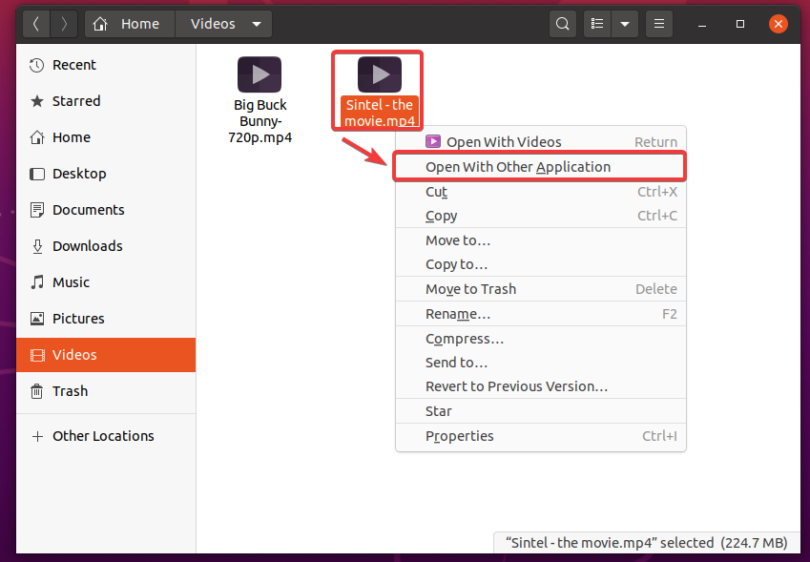Select Revert to Previous Version…
Image resolution: width=810 pixels, height=562 pixels.
point(541,386)
